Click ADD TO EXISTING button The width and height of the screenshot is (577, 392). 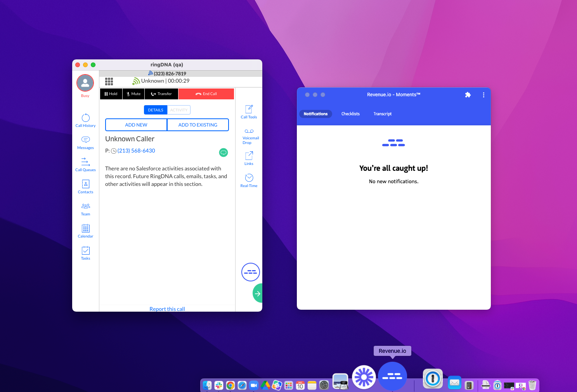point(198,125)
